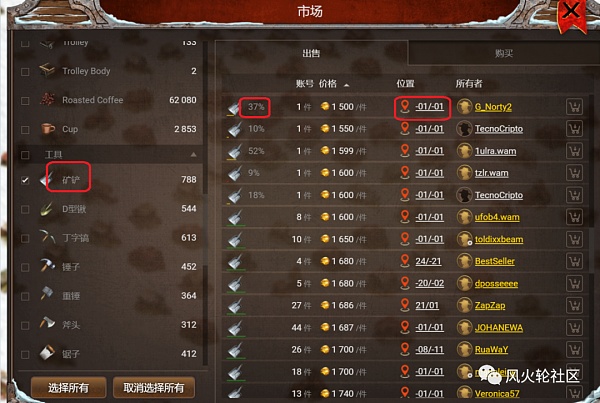Click the cart icon for G_Norty2's listing
This screenshot has height=403, width=600.
coord(574,107)
